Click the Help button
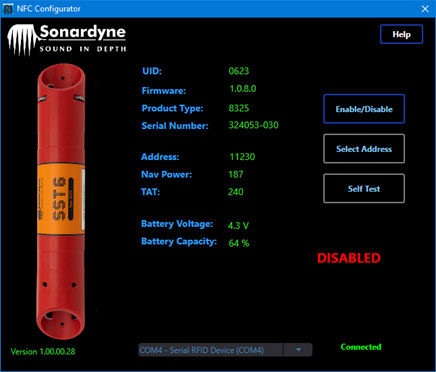 (401, 34)
